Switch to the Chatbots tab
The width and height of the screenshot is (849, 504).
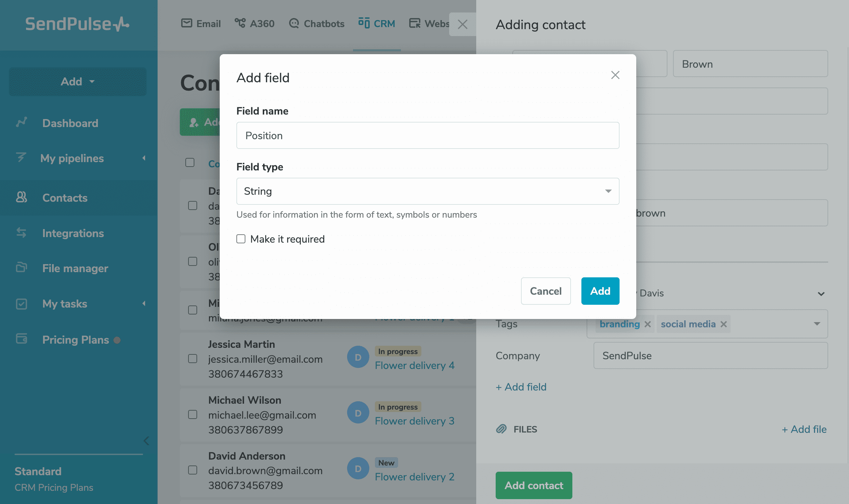(317, 24)
